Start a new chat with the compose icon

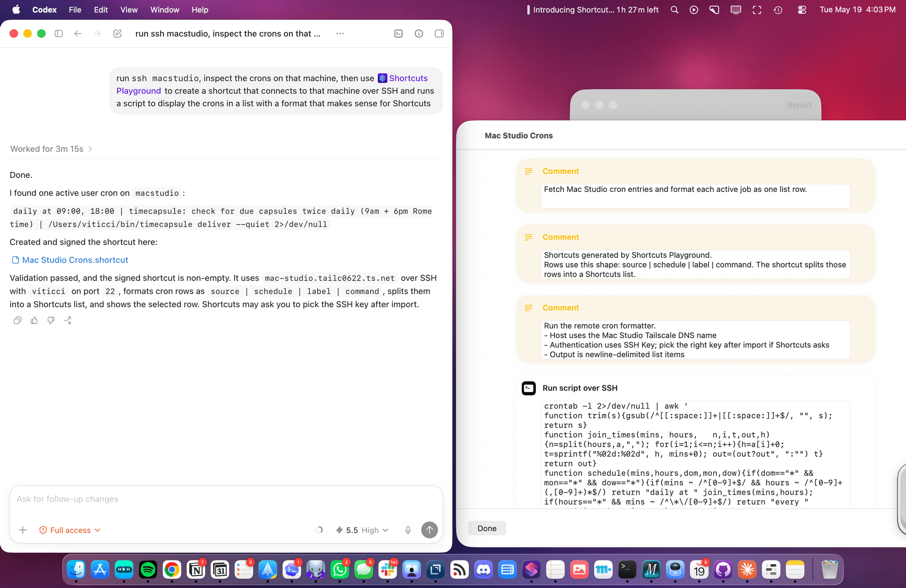(117, 34)
